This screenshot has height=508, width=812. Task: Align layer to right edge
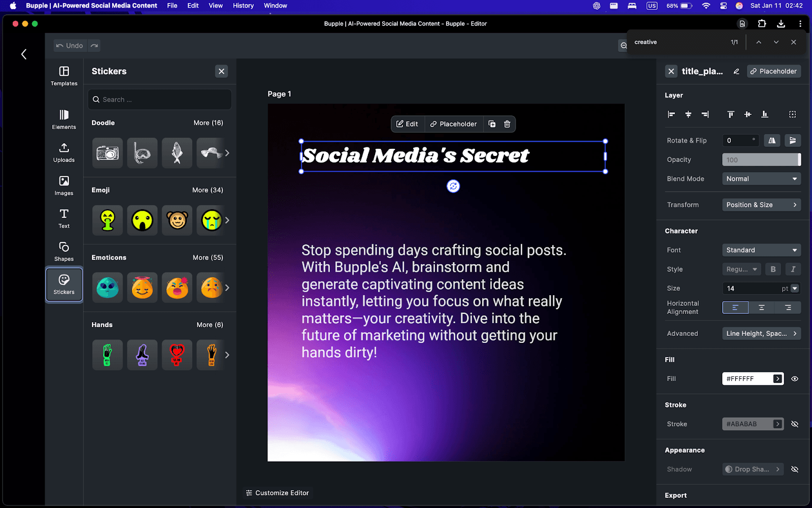(705, 114)
